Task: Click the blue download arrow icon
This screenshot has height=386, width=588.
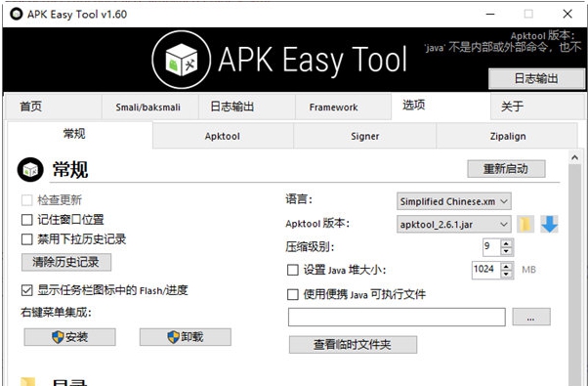Action: [x=549, y=224]
